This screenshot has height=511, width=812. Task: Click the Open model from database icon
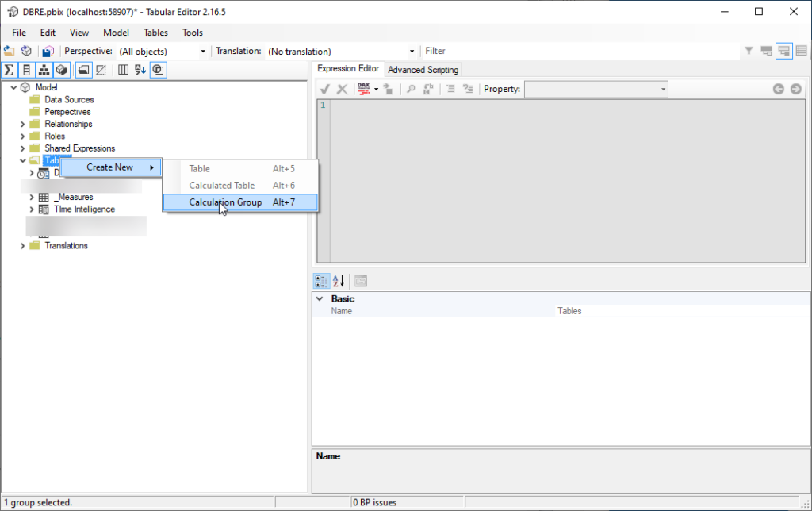coord(26,51)
